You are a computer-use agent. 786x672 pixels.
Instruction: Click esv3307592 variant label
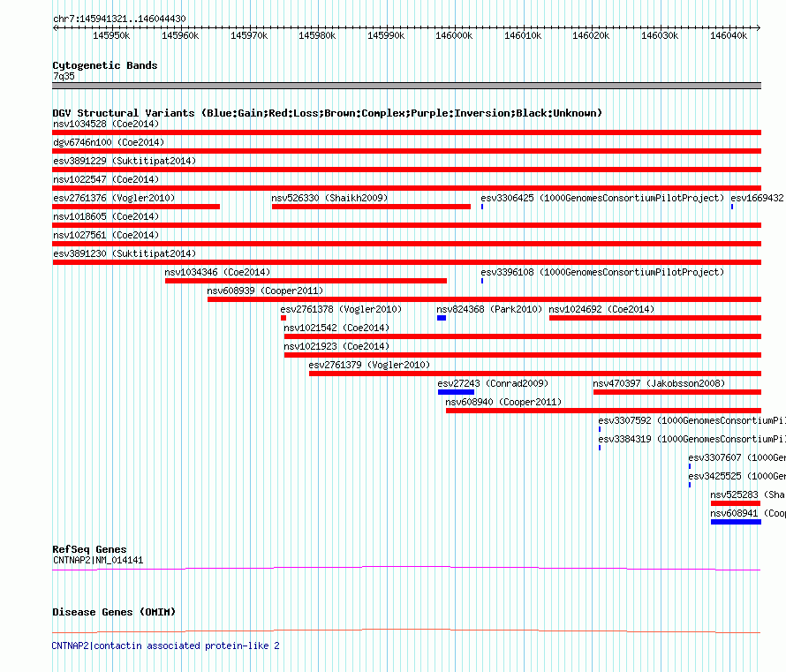coord(692,420)
